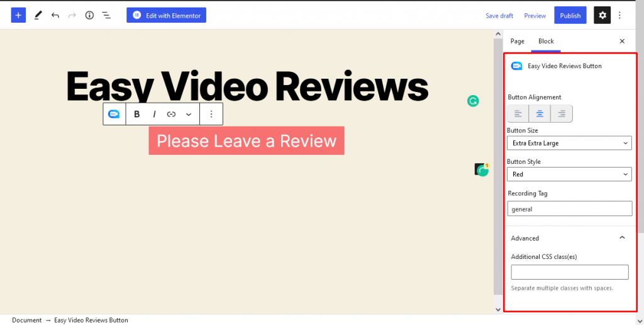Switch to the Page tab

[518, 41]
